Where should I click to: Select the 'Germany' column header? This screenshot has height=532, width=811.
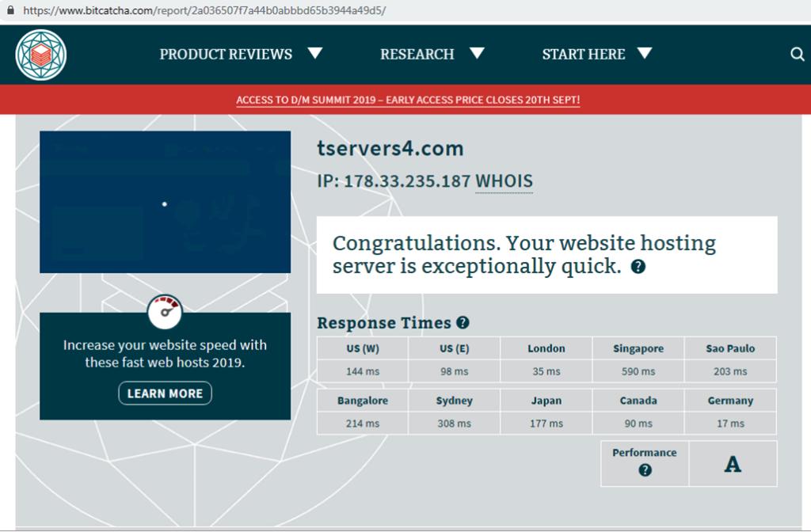730,401
